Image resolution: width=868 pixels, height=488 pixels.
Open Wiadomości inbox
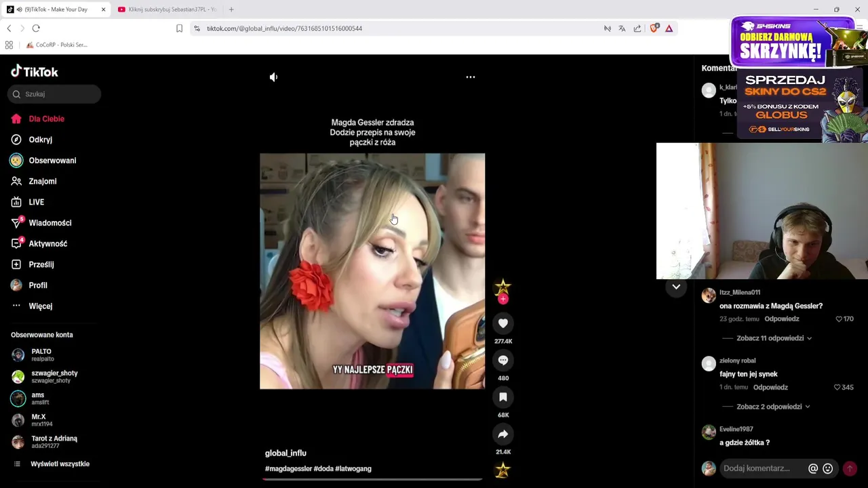(x=50, y=223)
